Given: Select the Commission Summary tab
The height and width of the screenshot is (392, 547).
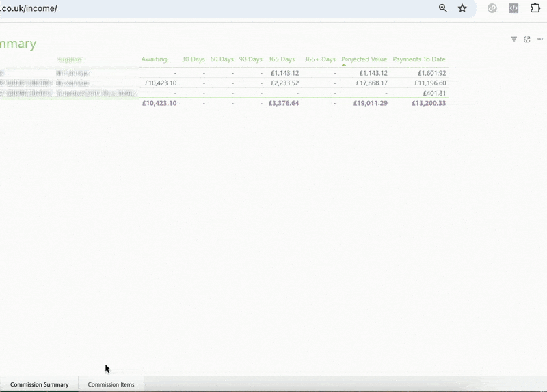Looking at the screenshot, I should pyautogui.click(x=40, y=384).
